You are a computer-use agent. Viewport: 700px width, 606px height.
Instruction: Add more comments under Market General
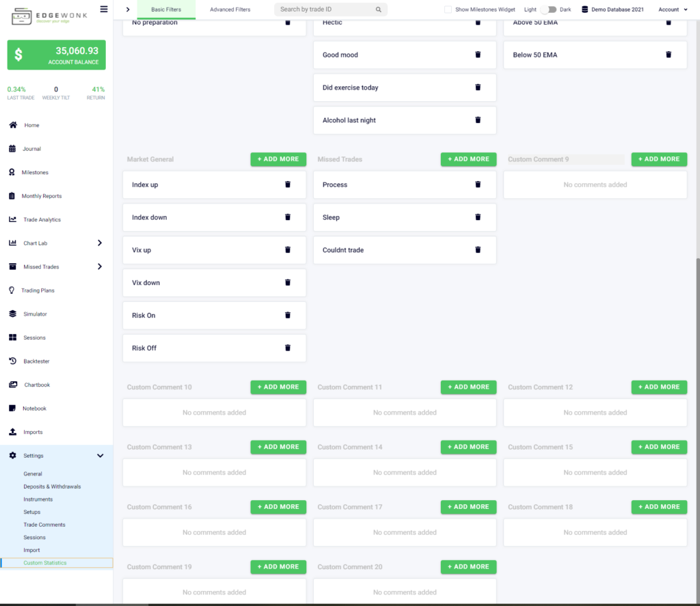coord(278,159)
